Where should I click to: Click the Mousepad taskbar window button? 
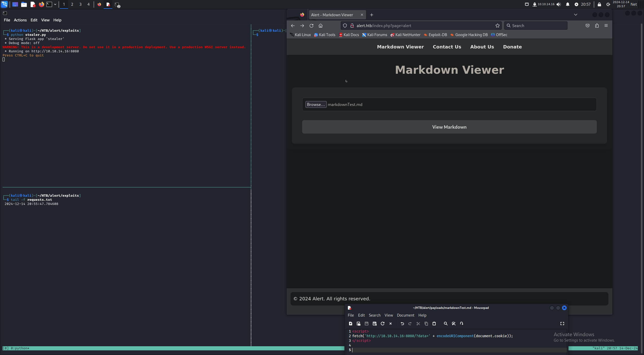(x=108, y=4)
